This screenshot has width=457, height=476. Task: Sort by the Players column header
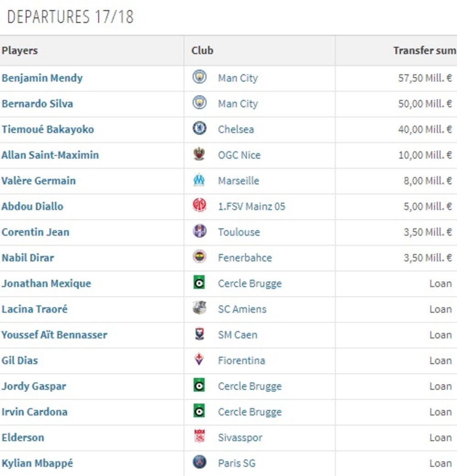pyautogui.click(x=20, y=50)
